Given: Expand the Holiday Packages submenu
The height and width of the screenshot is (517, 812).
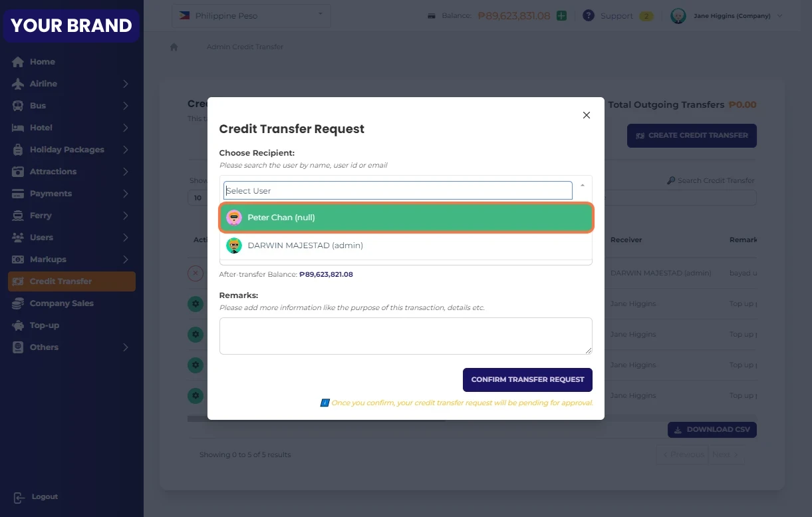Looking at the screenshot, I should (125, 150).
